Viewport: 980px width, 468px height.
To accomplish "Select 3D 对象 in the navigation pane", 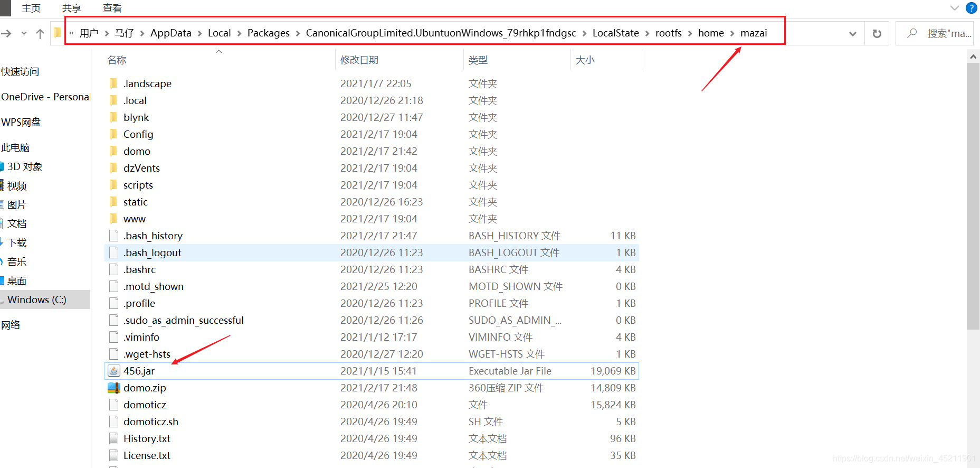I will pyautogui.click(x=25, y=166).
